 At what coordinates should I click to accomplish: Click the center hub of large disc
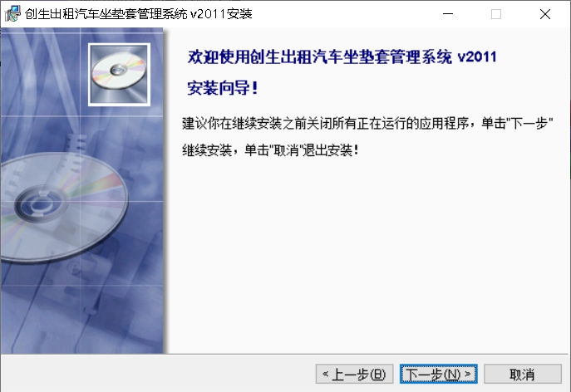tap(41, 203)
